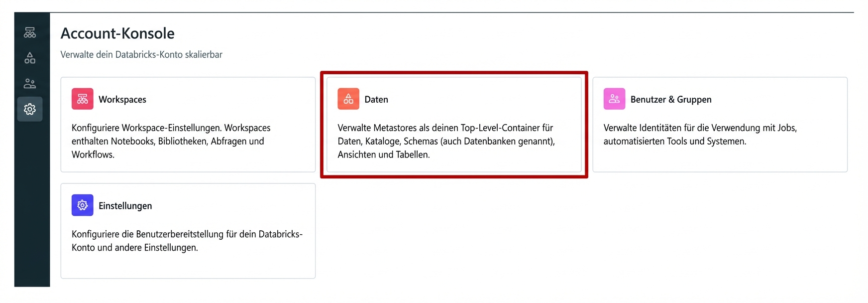Screen dimensions: 868x303
Task: Open the Workspaces card title
Action: pos(122,99)
